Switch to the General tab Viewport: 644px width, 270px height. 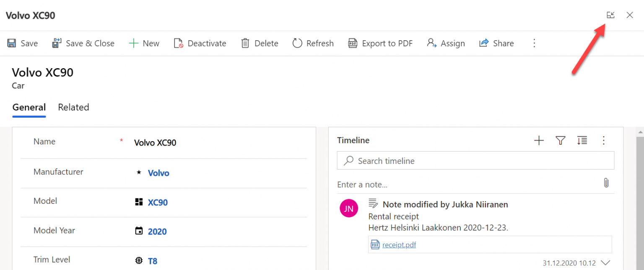[x=29, y=107]
